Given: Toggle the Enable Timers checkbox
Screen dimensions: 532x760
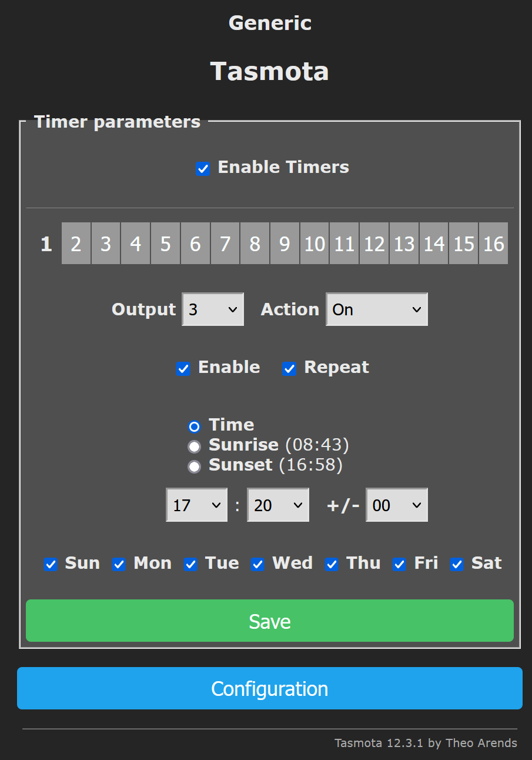Looking at the screenshot, I should click(x=203, y=169).
